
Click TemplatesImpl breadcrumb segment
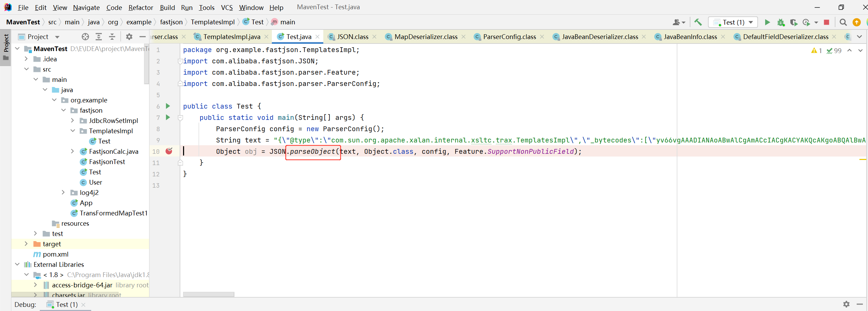[213, 22]
